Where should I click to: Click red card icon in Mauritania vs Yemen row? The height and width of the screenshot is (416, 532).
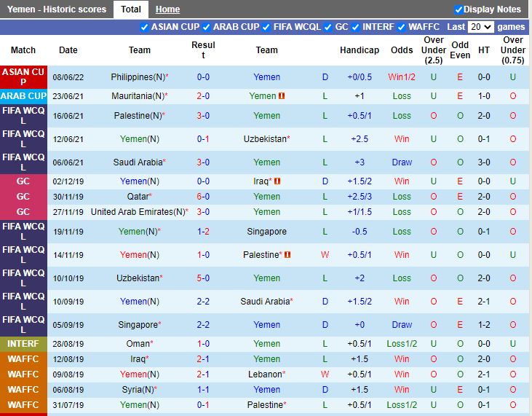pos(282,96)
